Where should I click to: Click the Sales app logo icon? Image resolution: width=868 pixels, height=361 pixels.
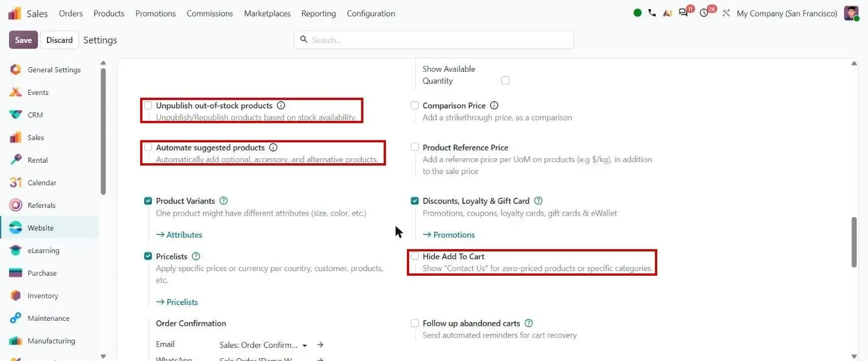(x=15, y=13)
